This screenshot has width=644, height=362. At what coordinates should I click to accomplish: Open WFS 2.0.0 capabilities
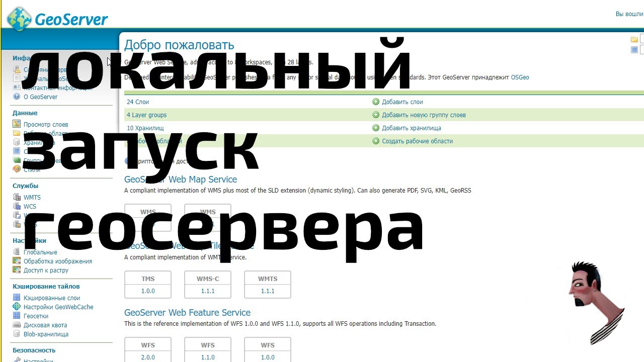tap(148, 357)
